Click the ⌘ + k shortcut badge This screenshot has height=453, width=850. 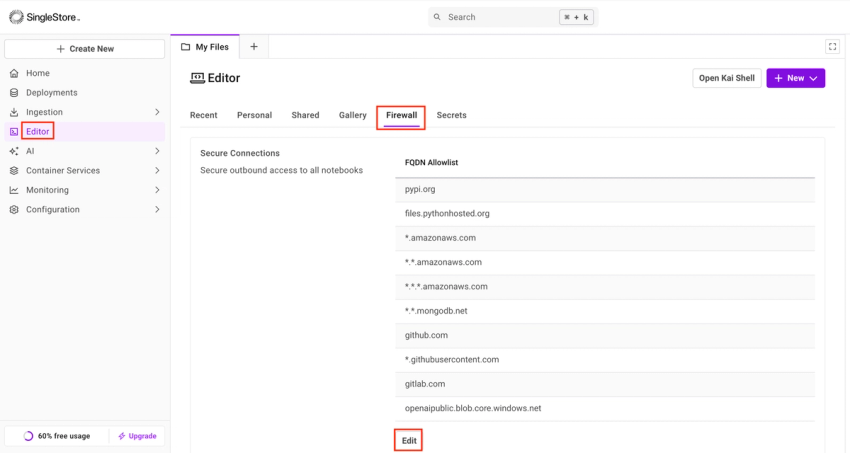point(576,17)
